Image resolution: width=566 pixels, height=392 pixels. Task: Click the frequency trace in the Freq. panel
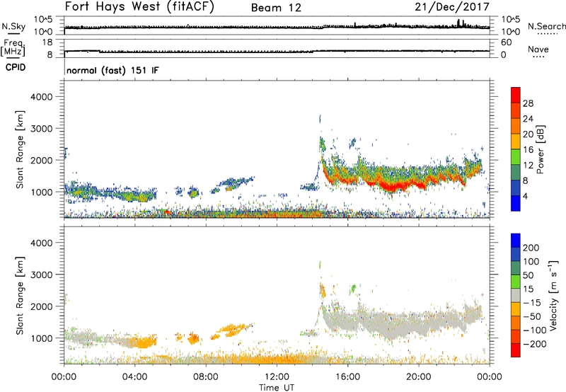(x=277, y=51)
